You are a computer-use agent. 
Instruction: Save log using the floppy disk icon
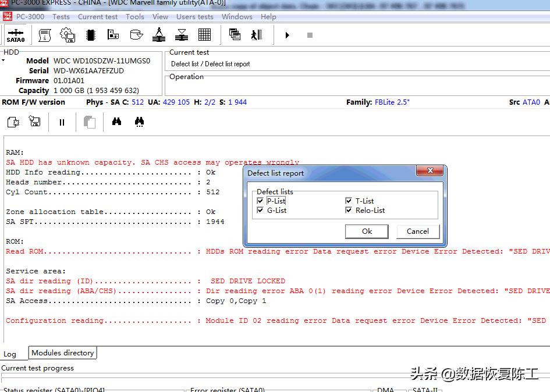coord(35,122)
